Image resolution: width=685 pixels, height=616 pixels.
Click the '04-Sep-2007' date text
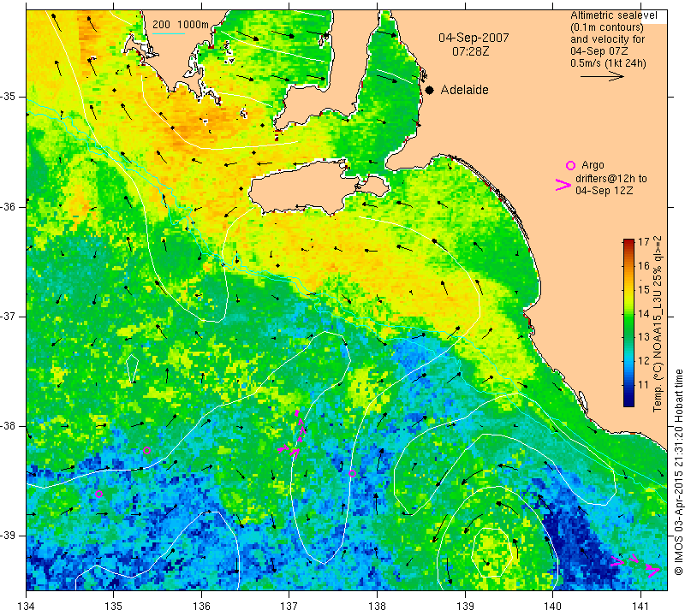[474, 38]
